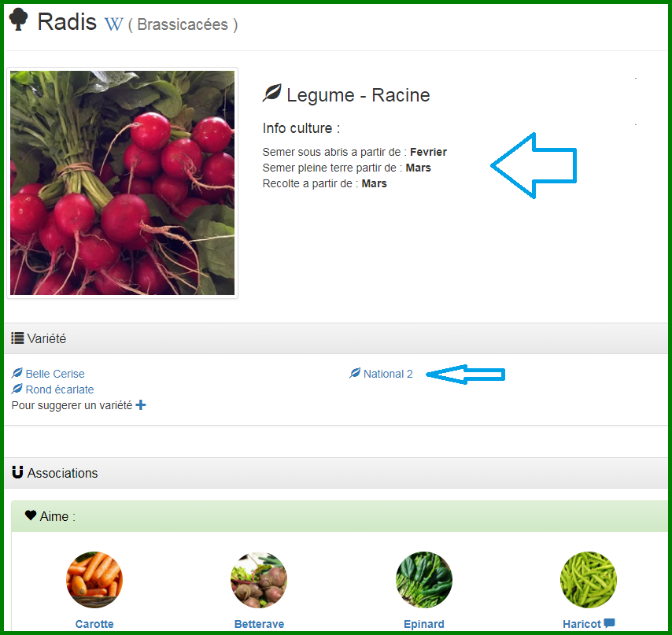
Task: Open the Wikipedia W link beside Radis
Action: click(x=113, y=24)
